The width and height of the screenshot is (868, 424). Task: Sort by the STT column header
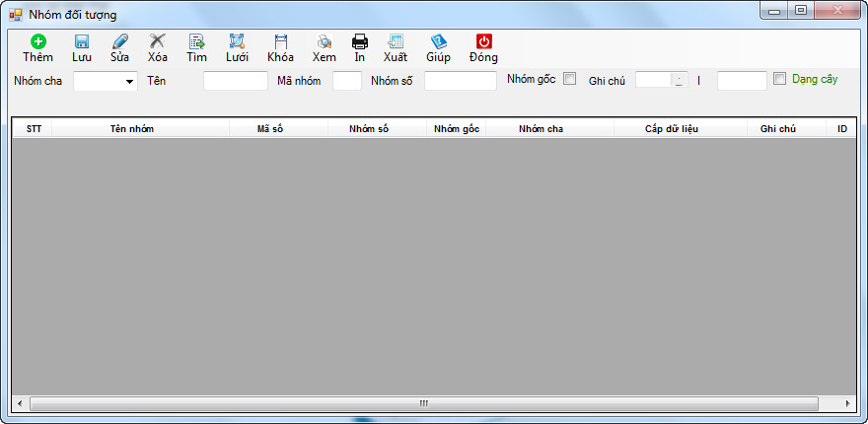coord(34,129)
